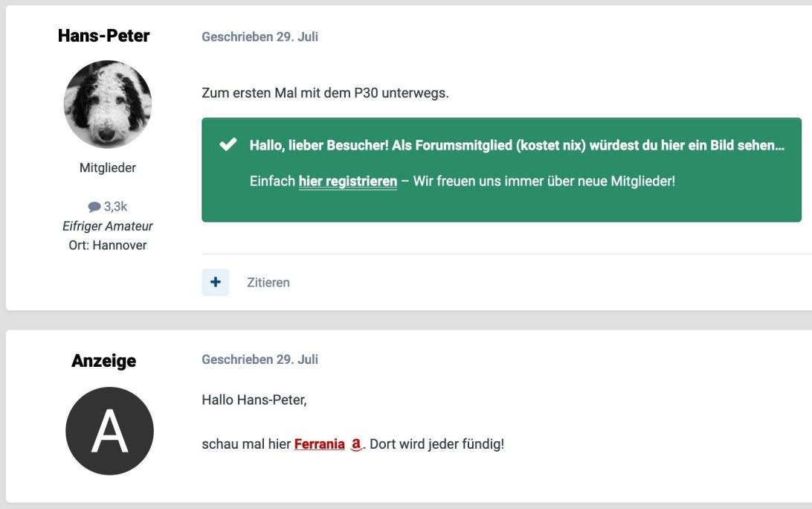Open timestamp link of Anzeige post
The width and height of the screenshot is (812, 509).
click(260, 359)
